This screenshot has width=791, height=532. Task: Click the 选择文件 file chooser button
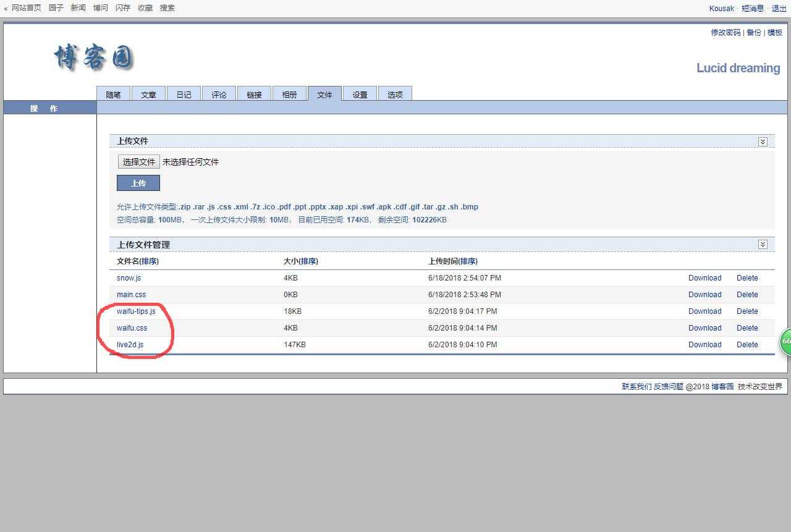[x=139, y=162]
